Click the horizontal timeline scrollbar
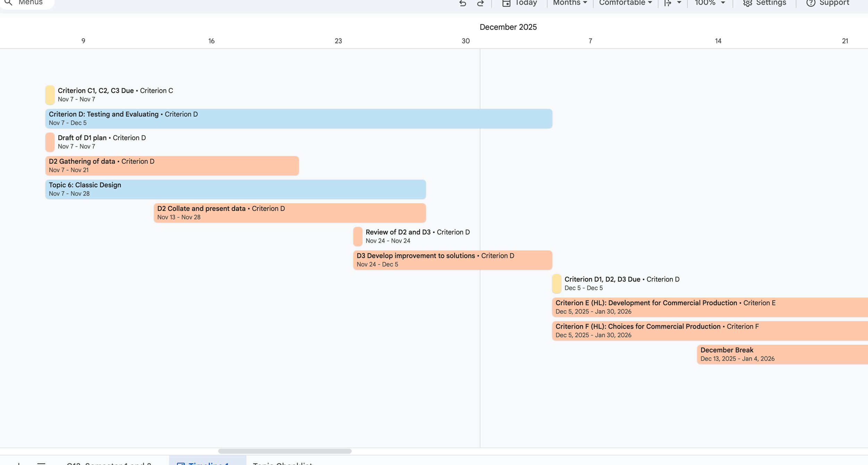Screen dimensions: 868x465 pos(285,451)
